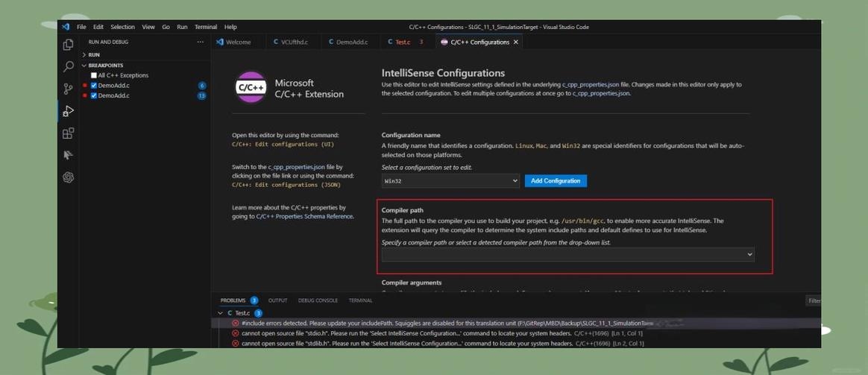Open the MATLAB/test icon below Extensions

tap(68, 155)
